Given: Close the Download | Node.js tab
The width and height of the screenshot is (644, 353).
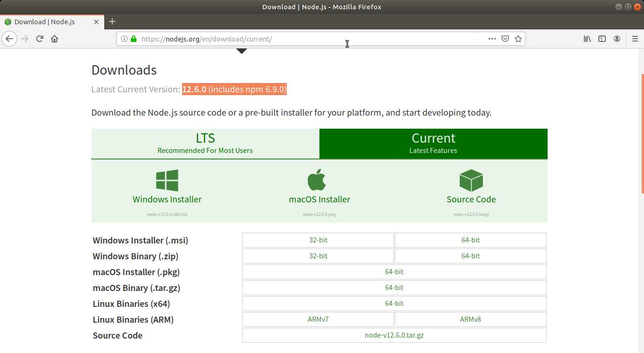Looking at the screenshot, I should 96,22.
